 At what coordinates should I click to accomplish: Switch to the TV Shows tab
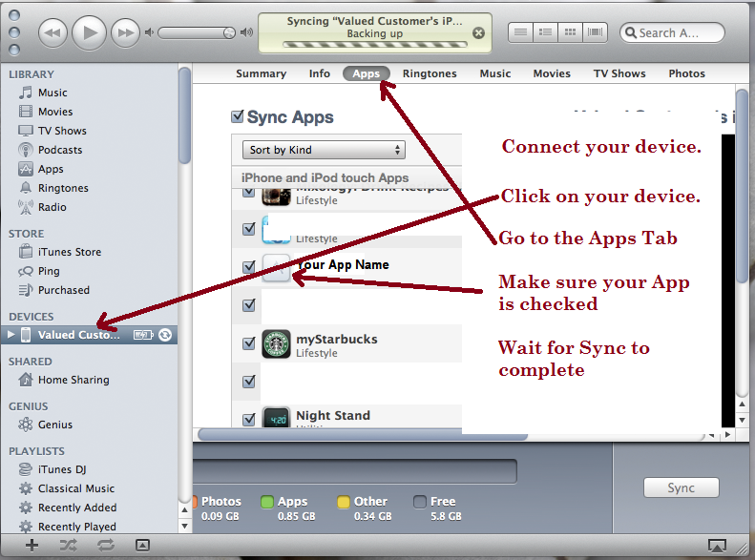(619, 73)
